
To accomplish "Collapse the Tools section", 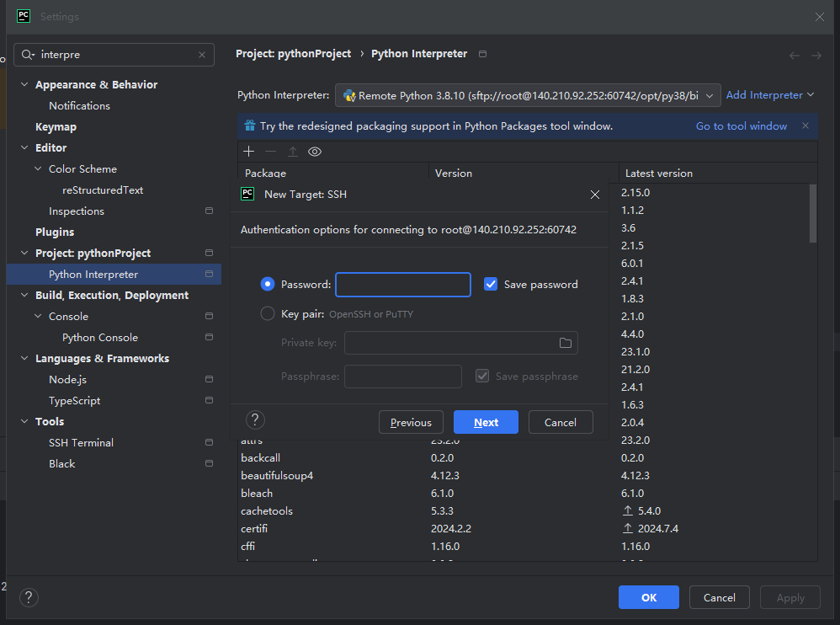I will coord(24,421).
